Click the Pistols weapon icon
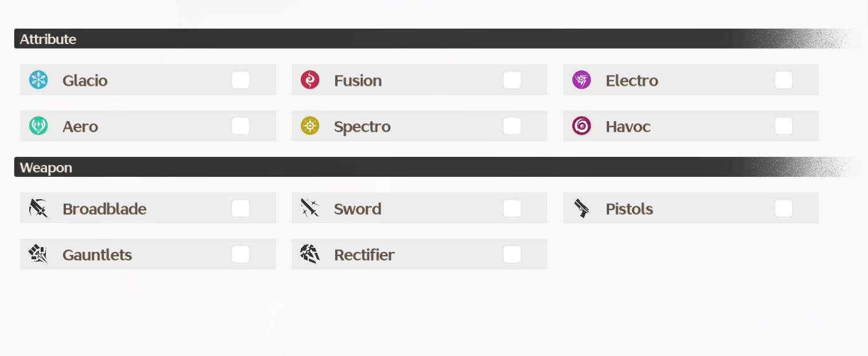This screenshot has height=356, width=868. pyautogui.click(x=582, y=208)
